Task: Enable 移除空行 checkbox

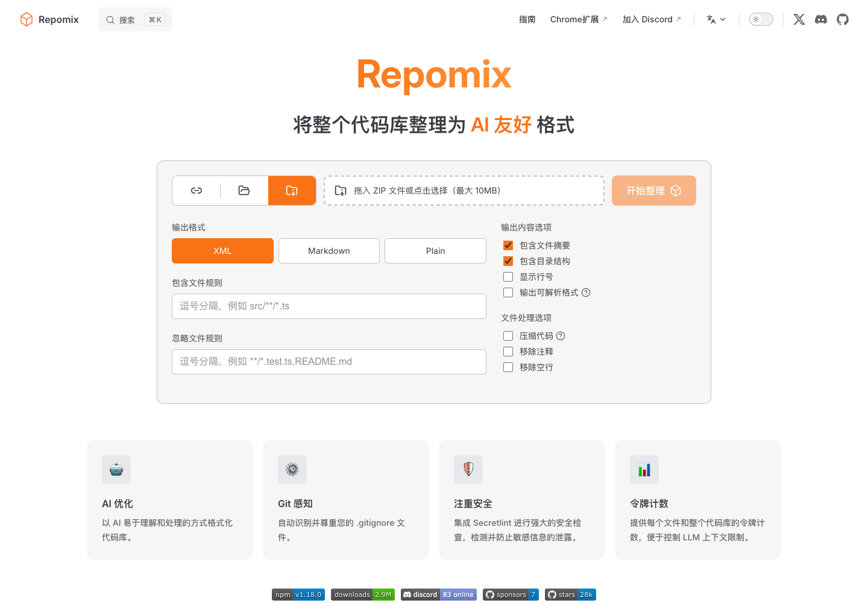Action: (x=508, y=367)
